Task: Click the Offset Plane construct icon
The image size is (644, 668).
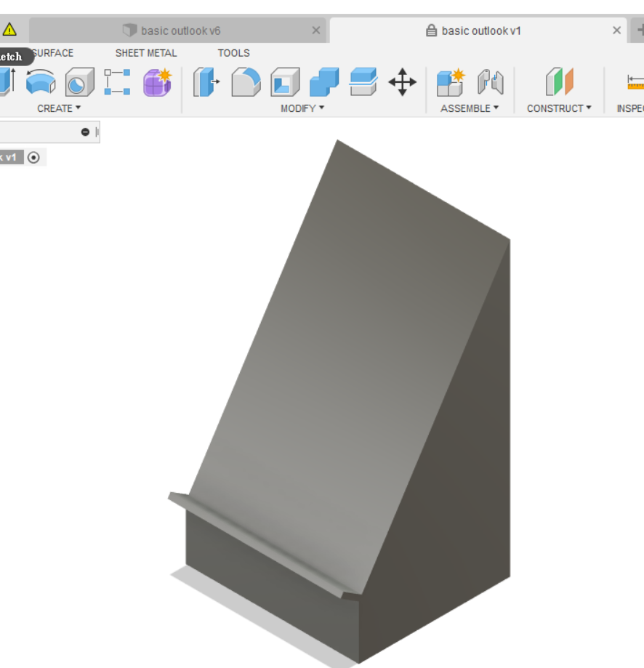Action: (560, 82)
